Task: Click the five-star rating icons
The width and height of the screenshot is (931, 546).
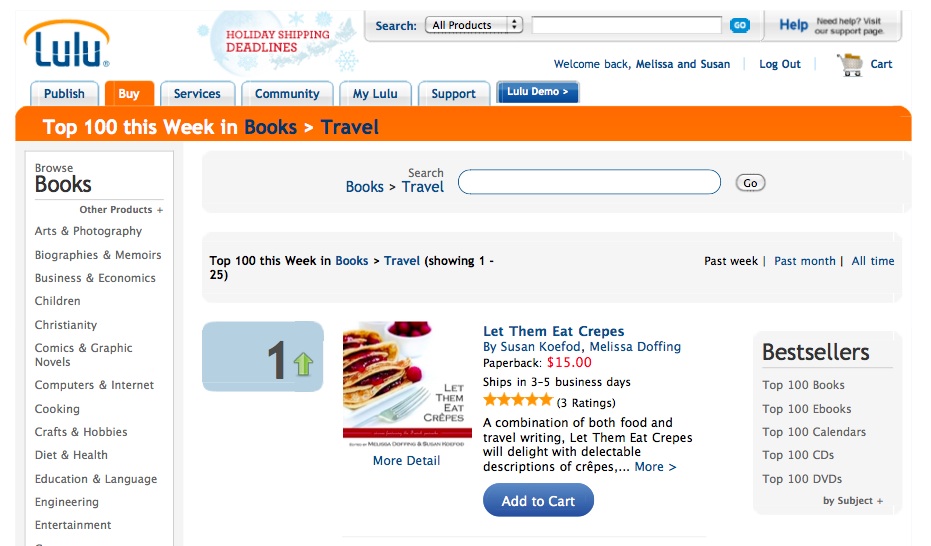Action: click(517, 400)
